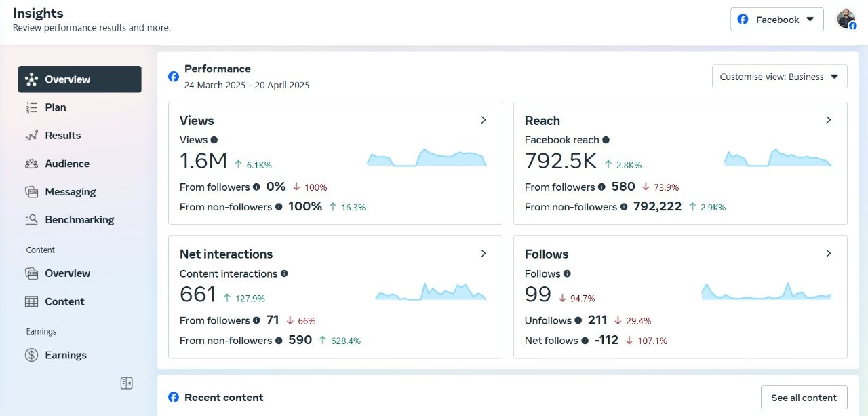The image size is (868, 416).
Task: Click the Views card heading
Action: click(x=197, y=121)
